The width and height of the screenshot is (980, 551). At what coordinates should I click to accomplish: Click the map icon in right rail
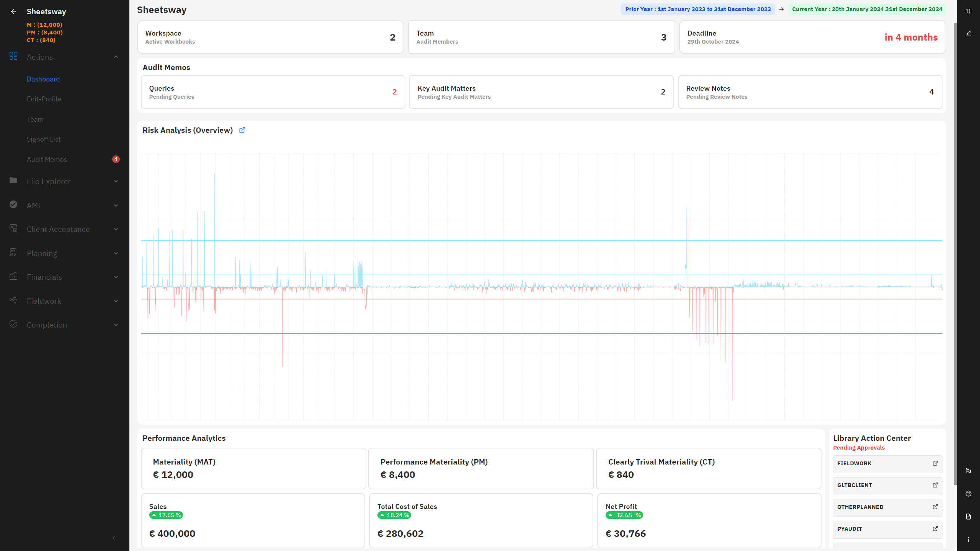pyautogui.click(x=969, y=11)
